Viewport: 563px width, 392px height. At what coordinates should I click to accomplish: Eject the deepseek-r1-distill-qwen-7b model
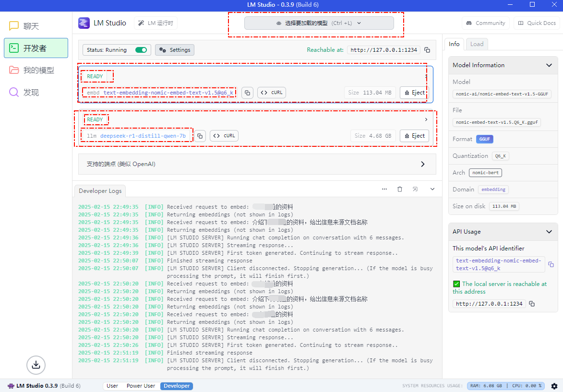[x=414, y=136]
